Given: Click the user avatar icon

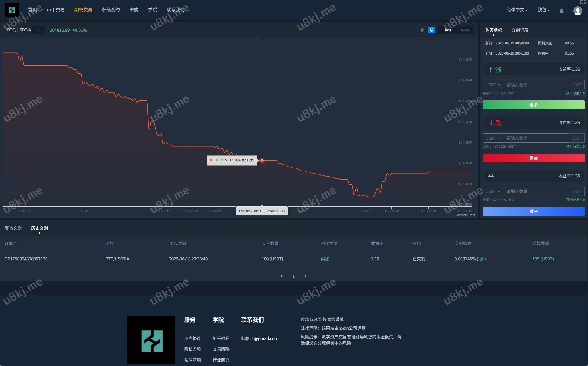Looking at the screenshot, I should coord(578,11).
